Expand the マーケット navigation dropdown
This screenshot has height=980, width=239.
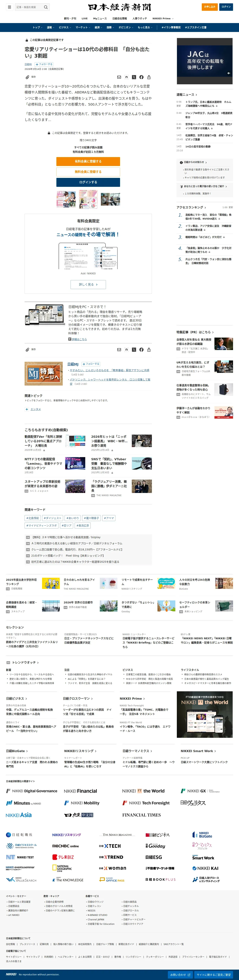point(82,27)
